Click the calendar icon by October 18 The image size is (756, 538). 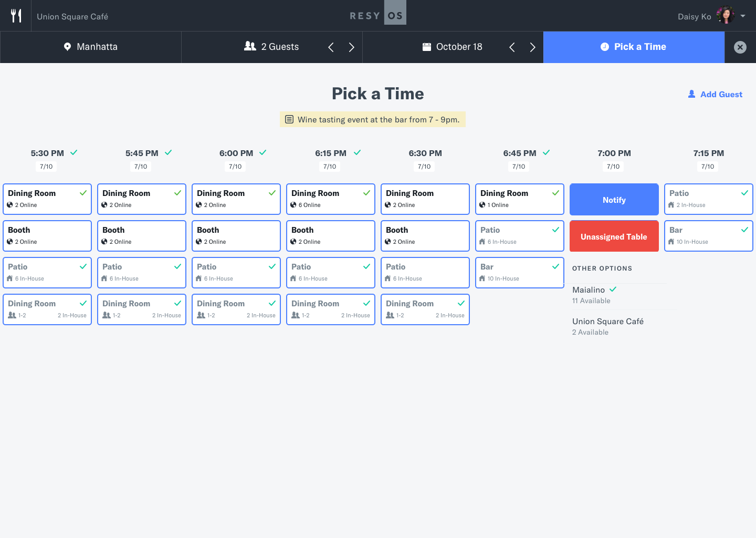click(427, 47)
